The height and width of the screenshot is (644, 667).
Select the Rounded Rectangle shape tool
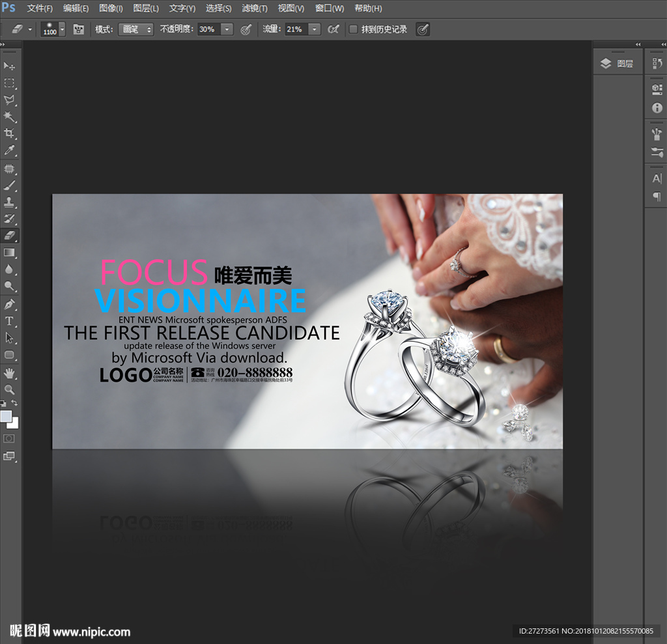point(9,355)
